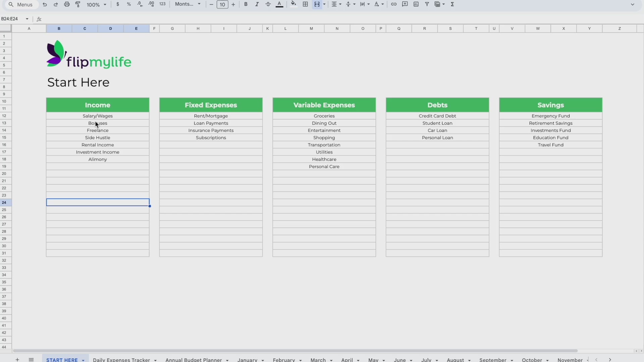Open the Menus search box
Image resolution: width=644 pixels, height=362 pixels.
[x=21, y=4]
